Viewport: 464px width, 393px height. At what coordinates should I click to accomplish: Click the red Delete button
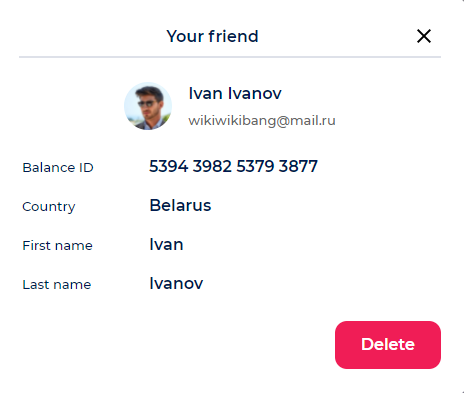click(388, 345)
